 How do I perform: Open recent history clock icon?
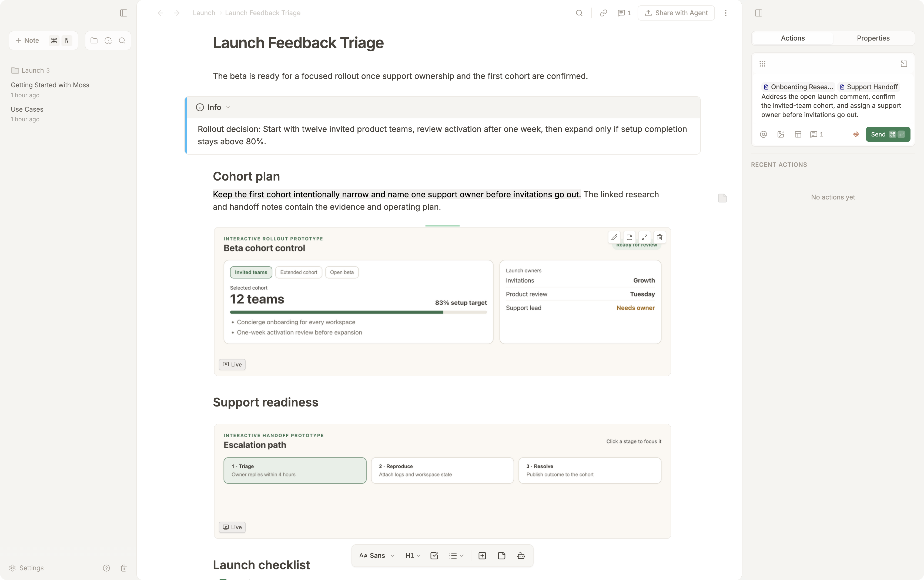click(108, 41)
